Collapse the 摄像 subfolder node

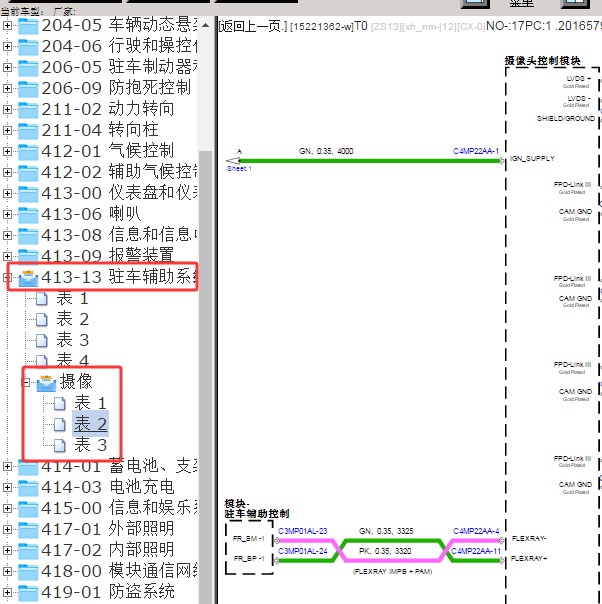(26, 383)
